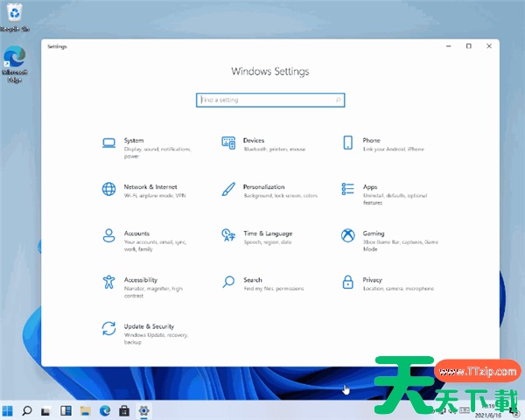The image size is (525, 420).
Task: Click 'Your accounts, email, sync, work, family' text
Action: pos(155,246)
